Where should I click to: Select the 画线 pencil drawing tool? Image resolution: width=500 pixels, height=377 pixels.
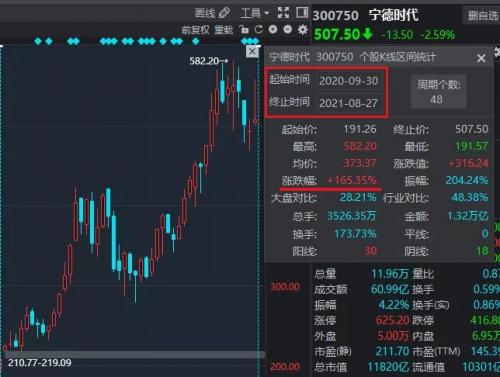(213, 13)
